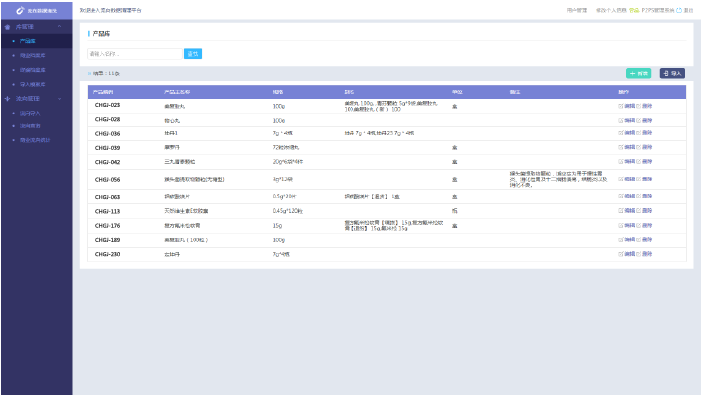701x395 pixels.
Task: Open 修改个人信息 in the top bar
Action: 611,10
